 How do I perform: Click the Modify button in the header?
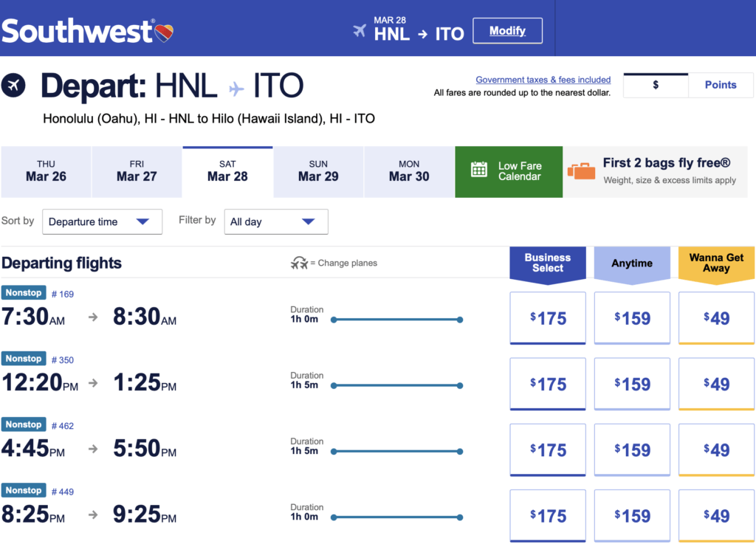coord(507,31)
